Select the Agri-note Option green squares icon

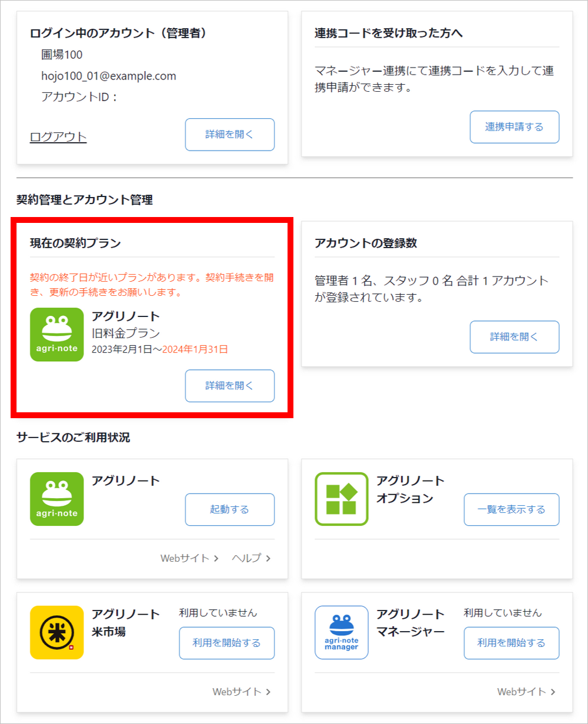pos(342,499)
